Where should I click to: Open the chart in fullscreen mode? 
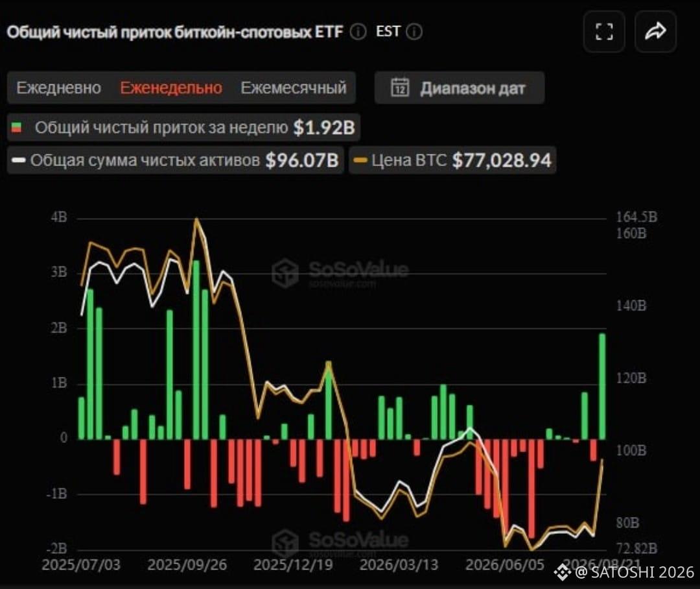click(604, 32)
